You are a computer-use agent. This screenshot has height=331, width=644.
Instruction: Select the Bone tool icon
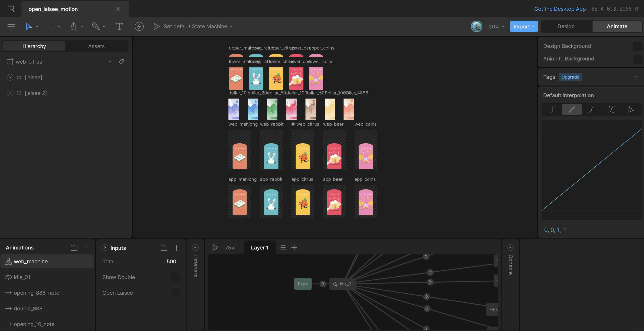pyautogui.click(x=96, y=26)
